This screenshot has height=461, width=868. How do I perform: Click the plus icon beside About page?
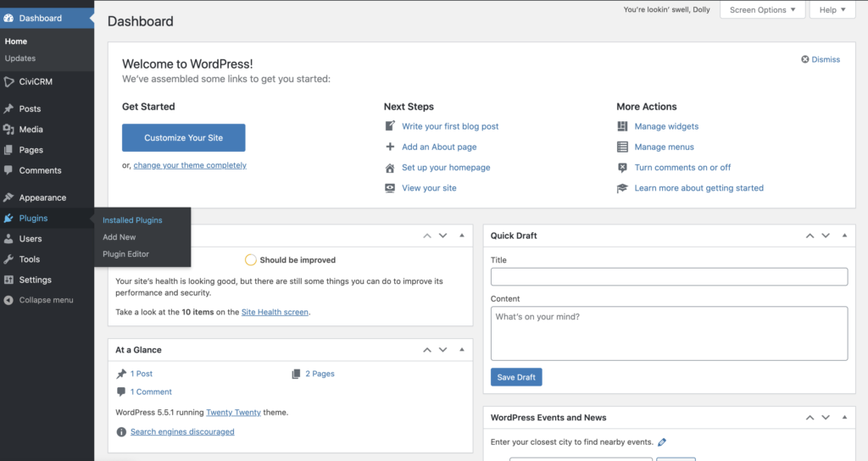click(x=390, y=147)
